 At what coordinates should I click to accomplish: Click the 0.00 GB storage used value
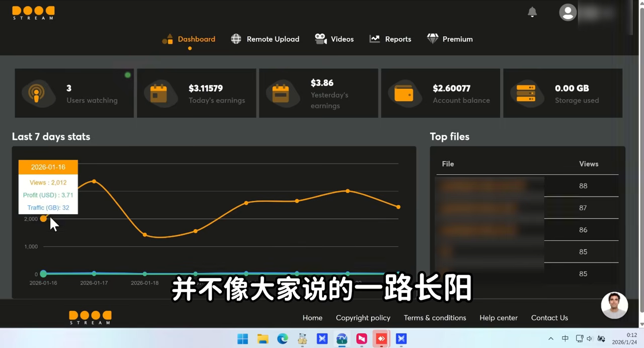point(572,88)
